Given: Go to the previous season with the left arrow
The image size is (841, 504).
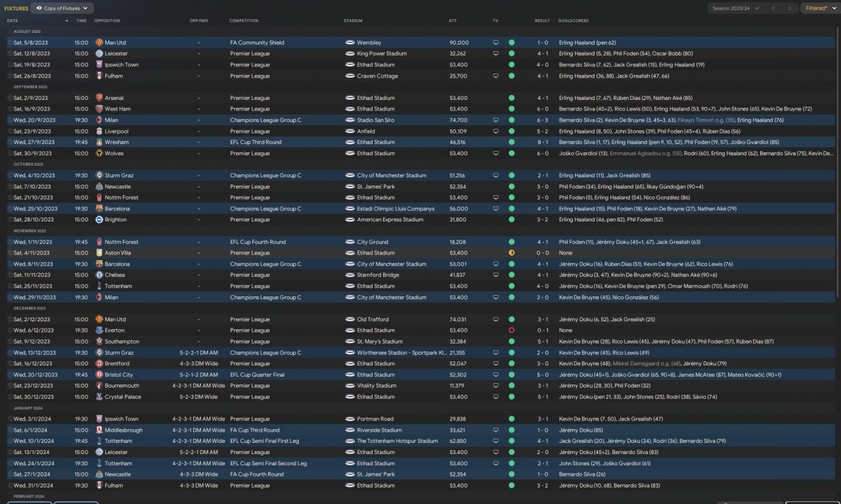Looking at the screenshot, I should tap(773, 9).
